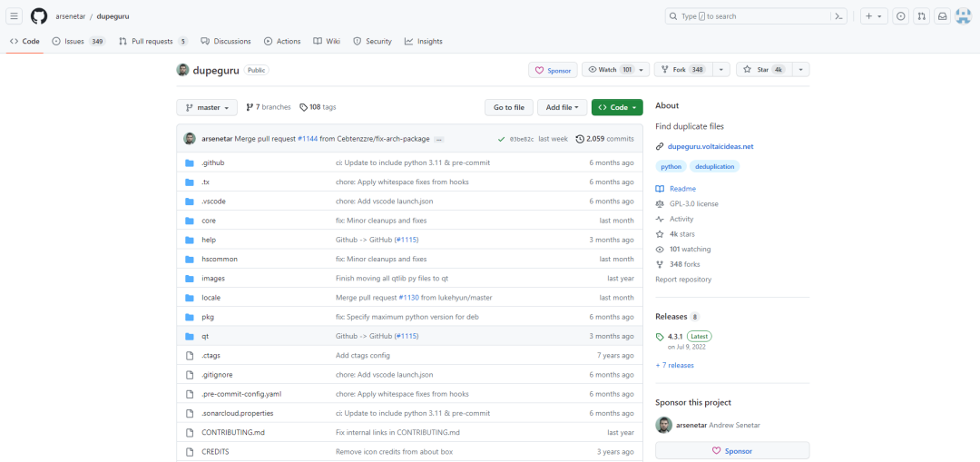Open pull request #1144 link
Image resolution: width=980 pixels, height=462 pixels.
point(308,139)
